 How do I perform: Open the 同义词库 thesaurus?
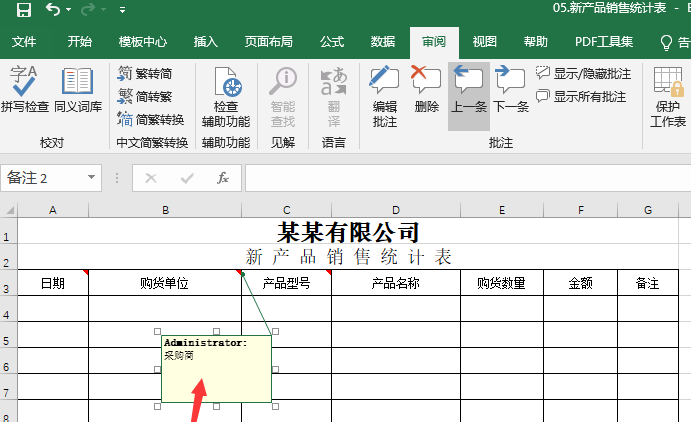[78, 89]
